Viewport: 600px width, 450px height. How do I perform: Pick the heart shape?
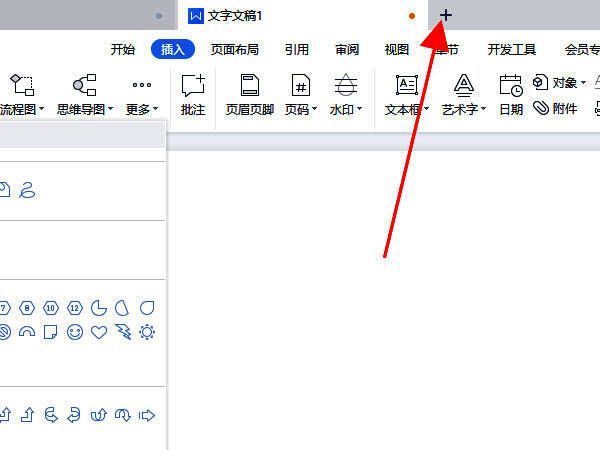tap(99, 332)
